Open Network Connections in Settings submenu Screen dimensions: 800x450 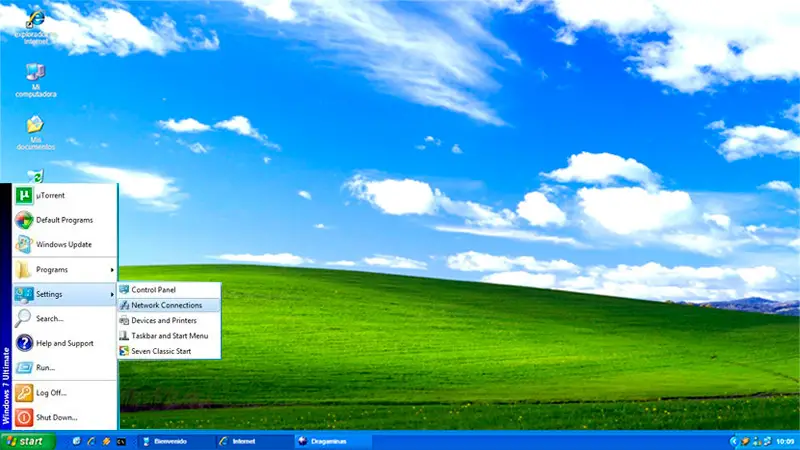coord(169,305)
